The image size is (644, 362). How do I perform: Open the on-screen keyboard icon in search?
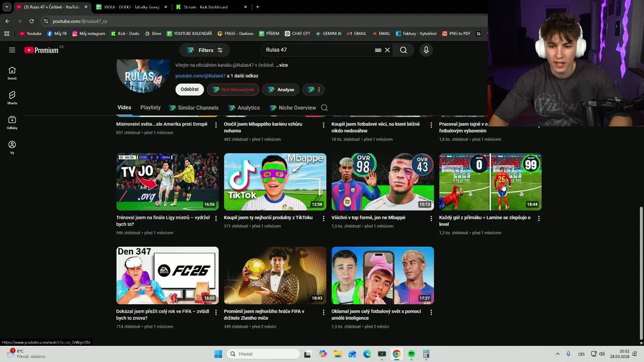pos(378,50)
